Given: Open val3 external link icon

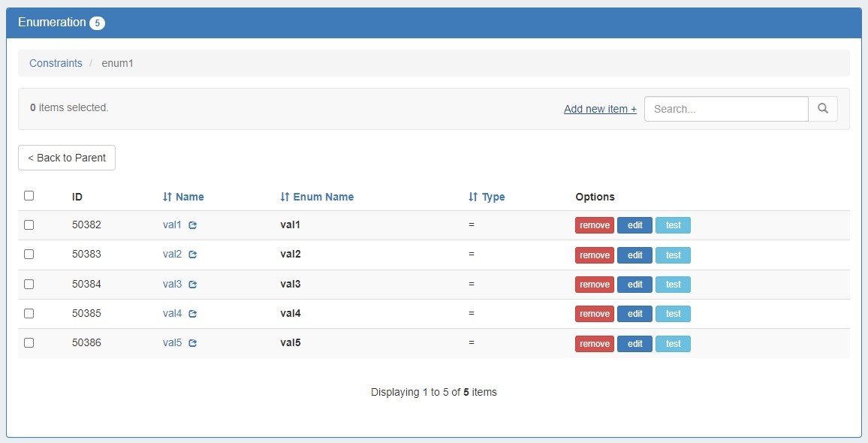Looking at the screenshot, I should (x=193, y=285).
